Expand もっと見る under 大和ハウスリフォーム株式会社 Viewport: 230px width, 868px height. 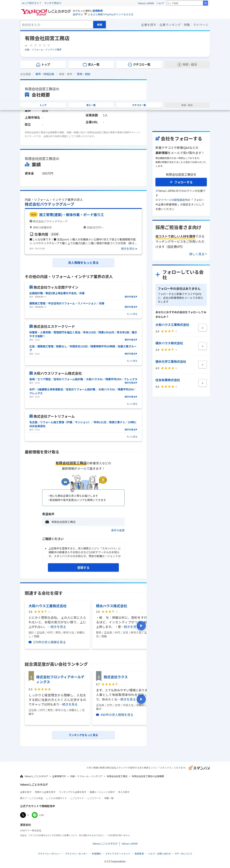click(132, 404)
